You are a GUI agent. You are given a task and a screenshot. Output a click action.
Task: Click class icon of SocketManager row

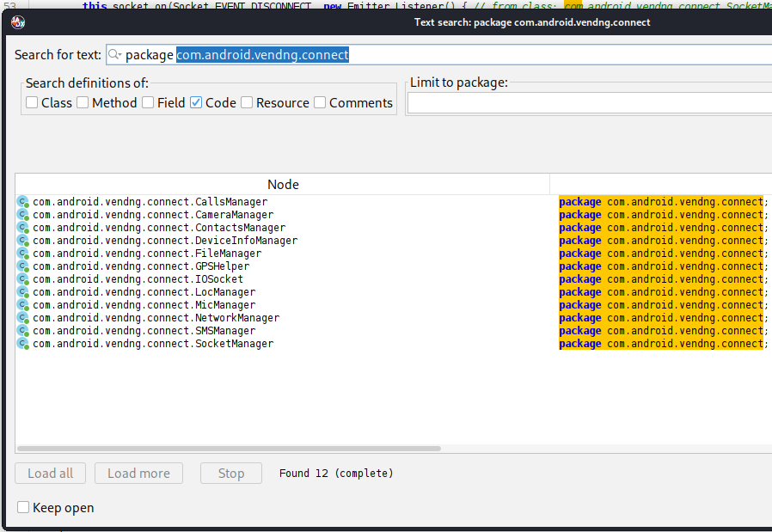click(22, 344)
